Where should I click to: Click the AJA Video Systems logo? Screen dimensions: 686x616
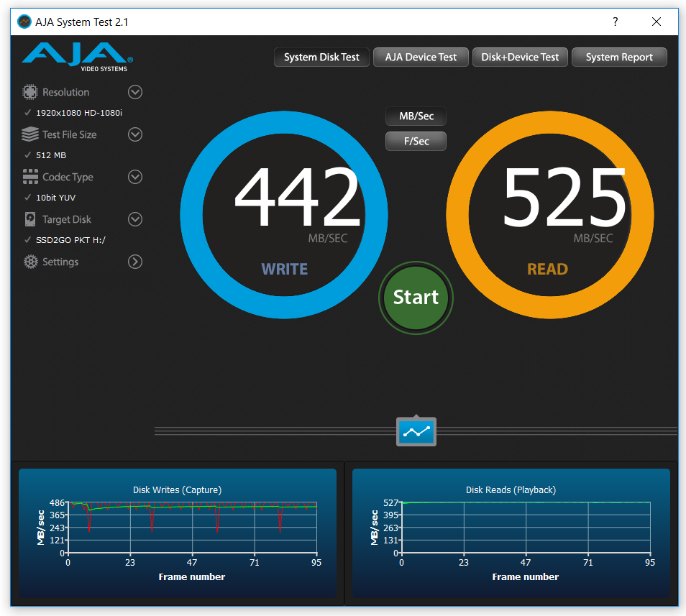78,57
